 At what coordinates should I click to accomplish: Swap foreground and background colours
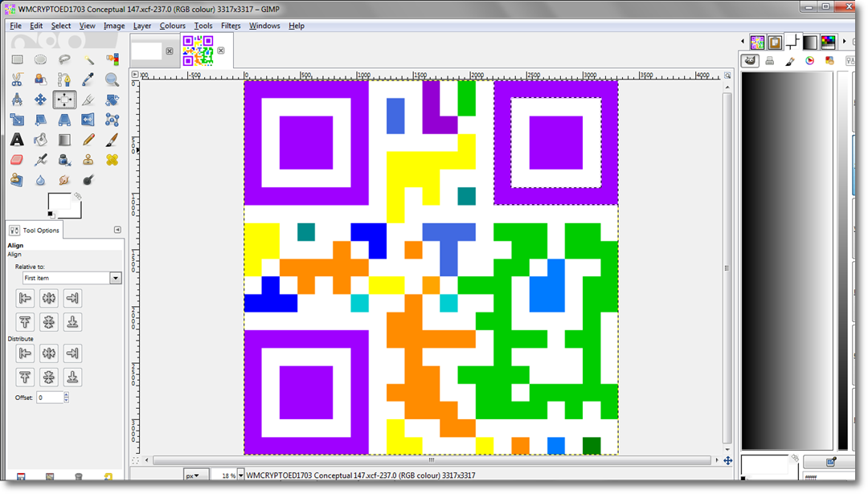point(77,196)
